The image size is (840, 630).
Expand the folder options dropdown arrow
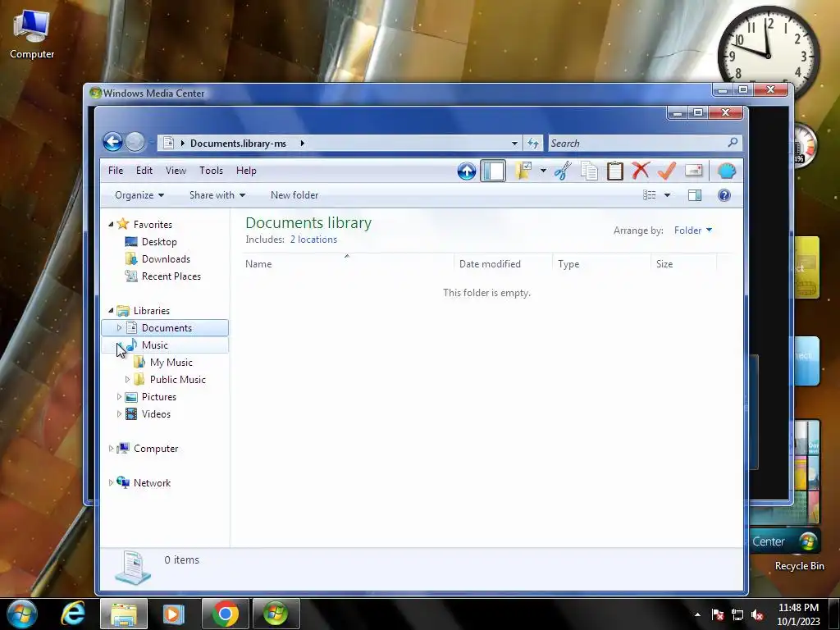(x=543, y=171)
